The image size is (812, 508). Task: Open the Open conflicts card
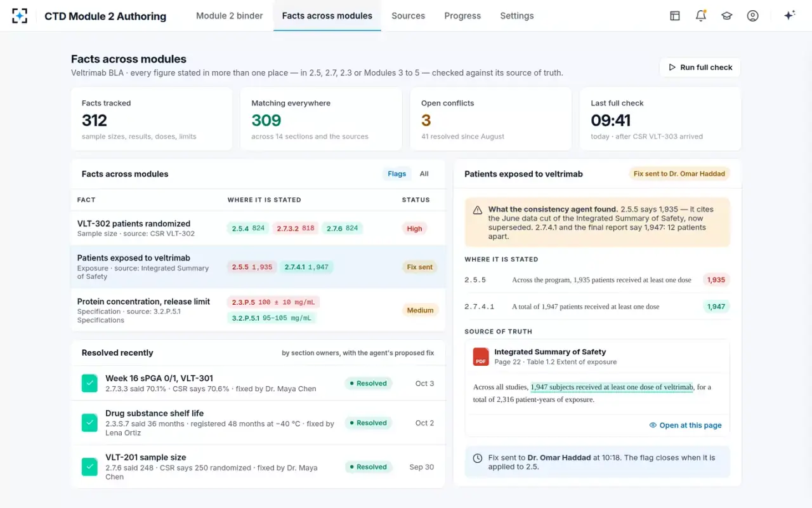(x=491, y=119)
